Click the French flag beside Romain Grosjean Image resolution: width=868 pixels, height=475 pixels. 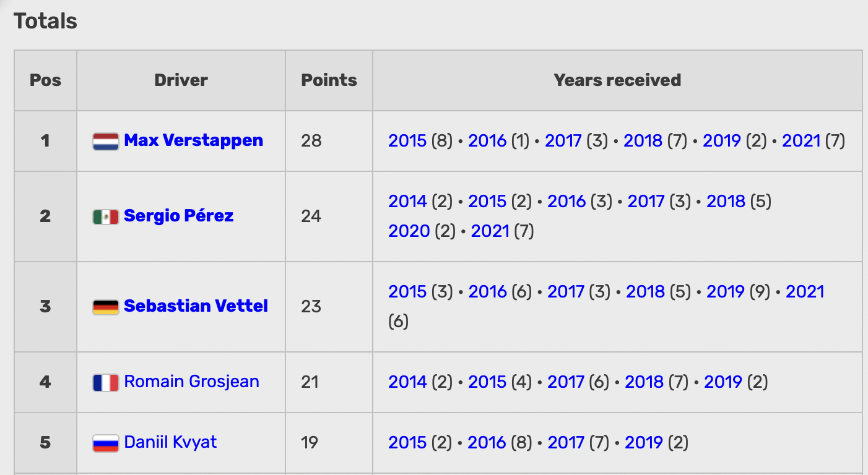105,382
